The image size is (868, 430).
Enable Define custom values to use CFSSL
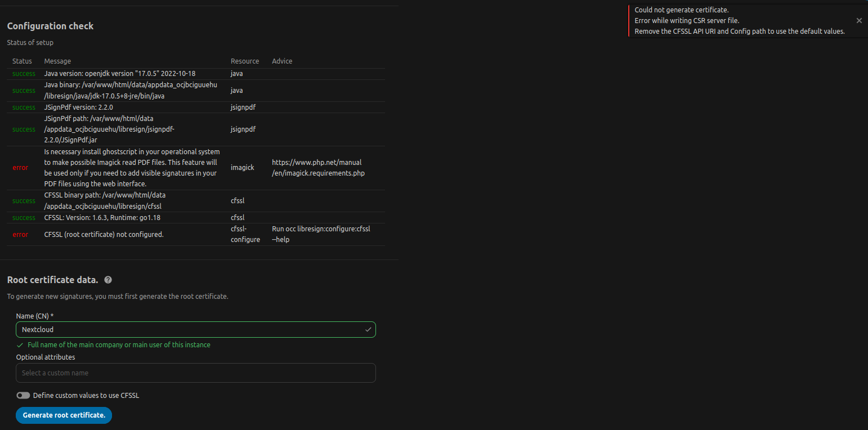(x=23, y=395)
